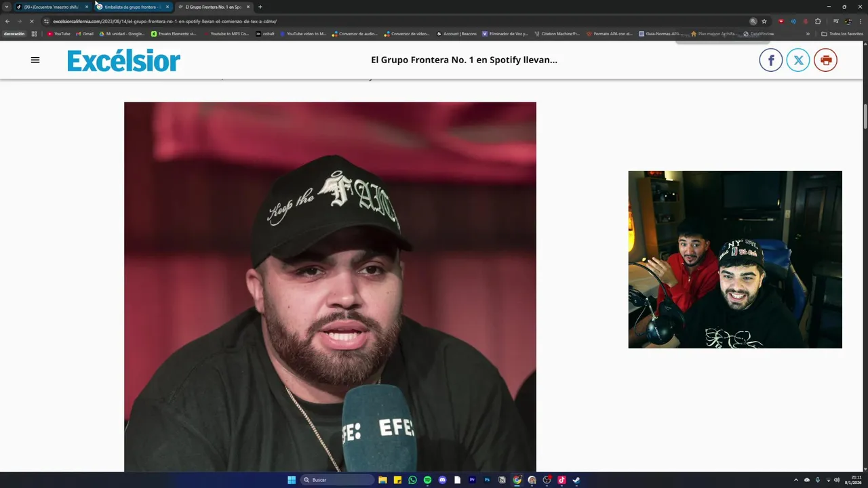The height and width of the screenshot is (488, 868).
Task: Stop loading the page
Action: pos(31,21)
